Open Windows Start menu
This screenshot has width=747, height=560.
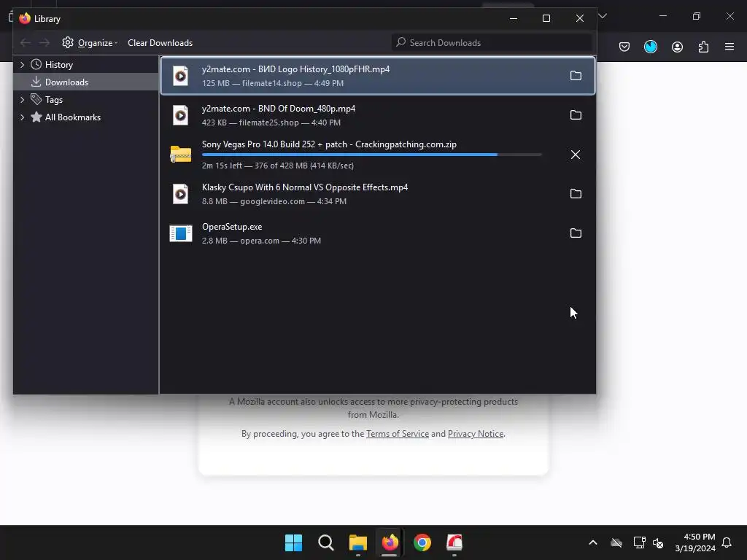click(293, 542)
